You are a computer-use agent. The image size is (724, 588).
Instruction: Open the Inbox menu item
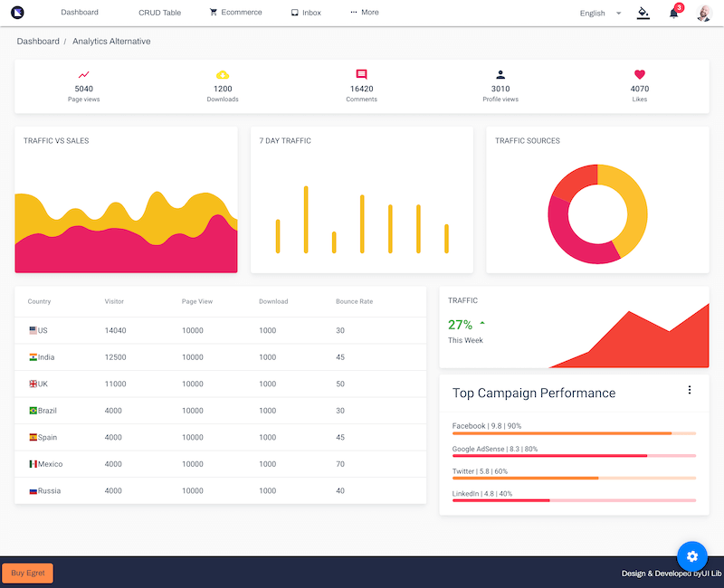[306, 13]
